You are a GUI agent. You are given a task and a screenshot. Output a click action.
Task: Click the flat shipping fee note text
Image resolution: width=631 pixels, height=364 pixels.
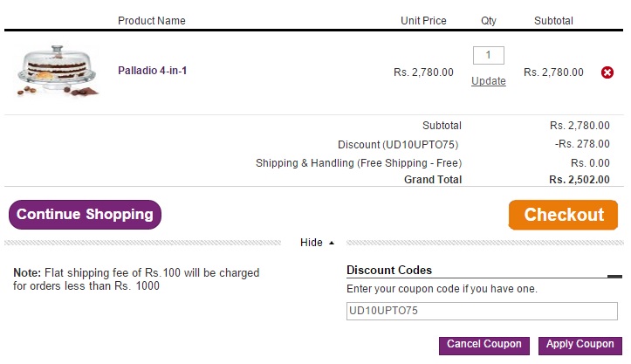(x=136, y=279)
